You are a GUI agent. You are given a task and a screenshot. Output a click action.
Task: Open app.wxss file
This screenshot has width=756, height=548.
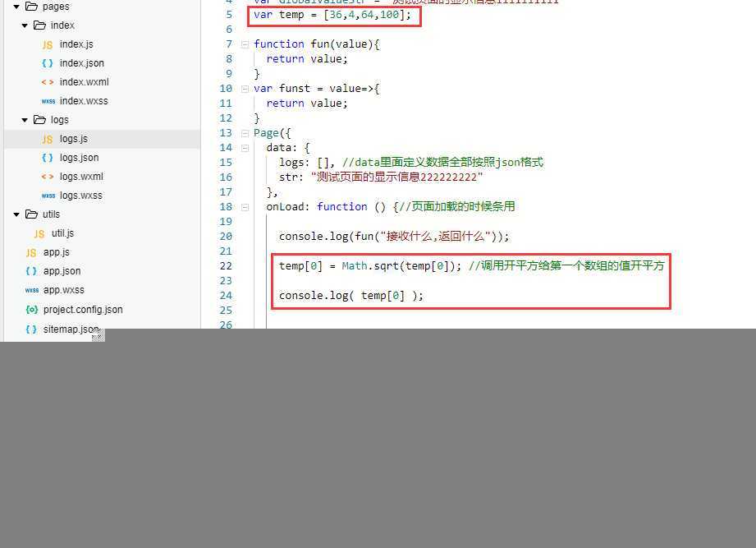point(64,290)
